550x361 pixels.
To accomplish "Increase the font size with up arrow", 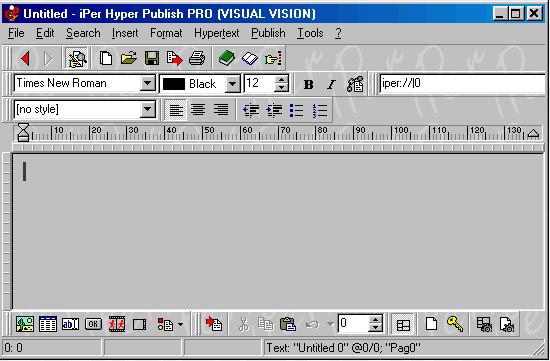I will click(281, 80).
